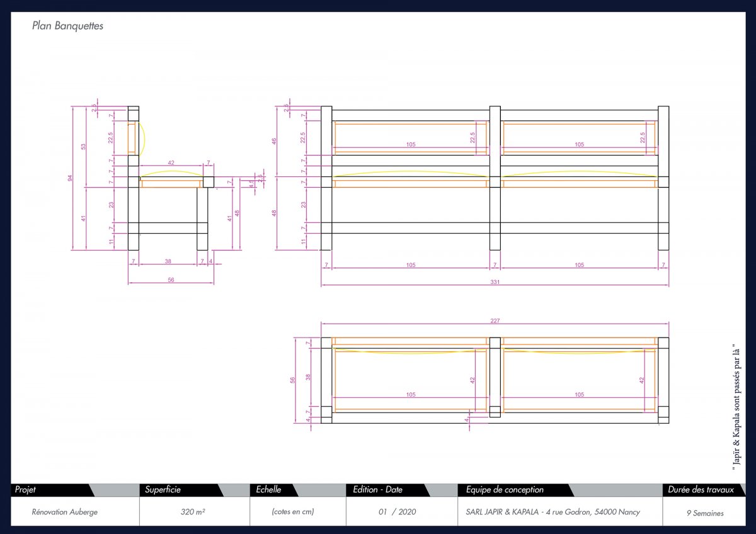The width and height of the screenshot is (756, 534).
Task: Select the "Projet" header in title block
Action: (x=26, y=490)
